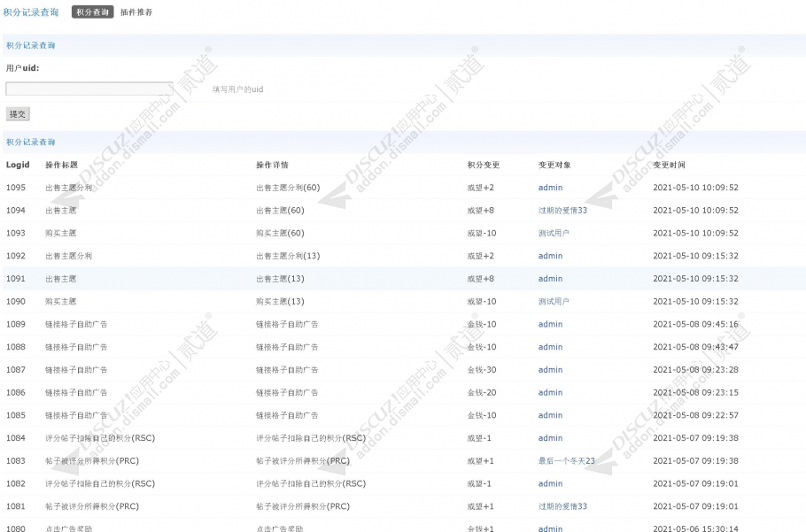Click the 变更对象 column header
This screenshot has width=806, height=532.
click(x=554, y=165)
